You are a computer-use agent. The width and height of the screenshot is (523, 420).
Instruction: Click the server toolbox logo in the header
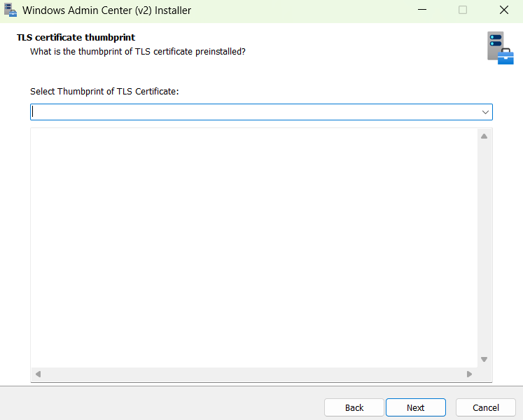(501, 48)
